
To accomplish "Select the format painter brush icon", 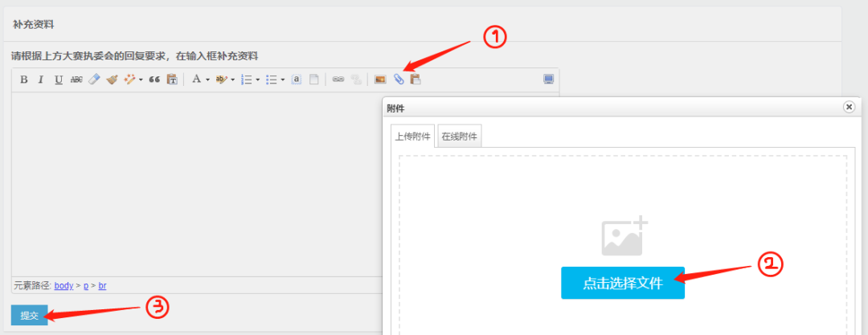I will [112, 80].
